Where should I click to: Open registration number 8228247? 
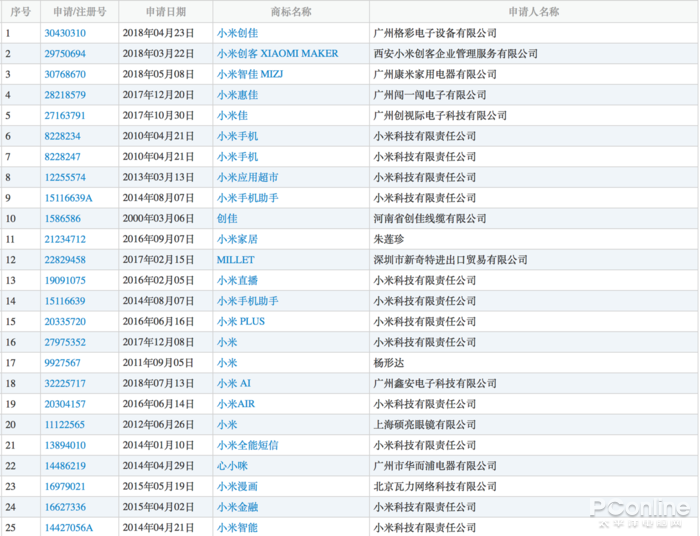click(62, 157)
